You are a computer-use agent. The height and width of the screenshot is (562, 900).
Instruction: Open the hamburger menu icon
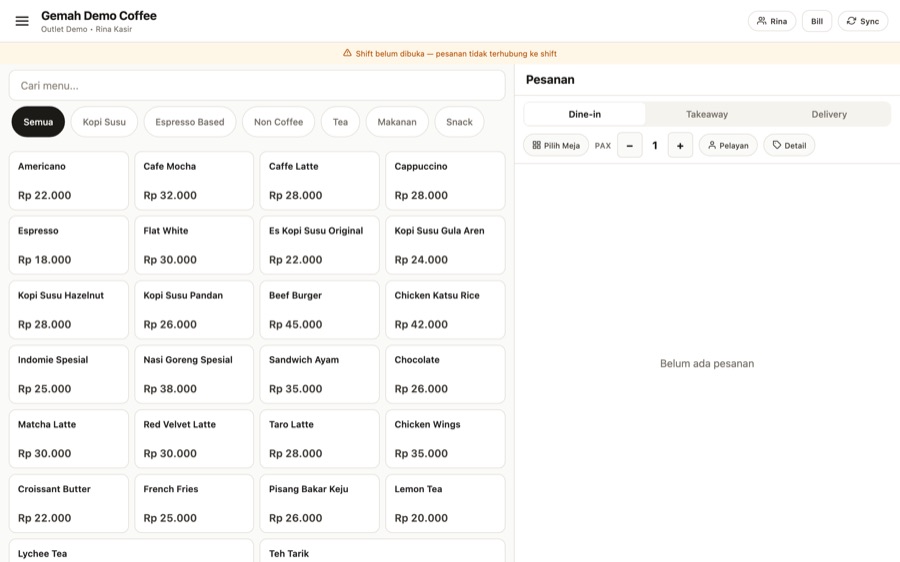pos(22,21)
